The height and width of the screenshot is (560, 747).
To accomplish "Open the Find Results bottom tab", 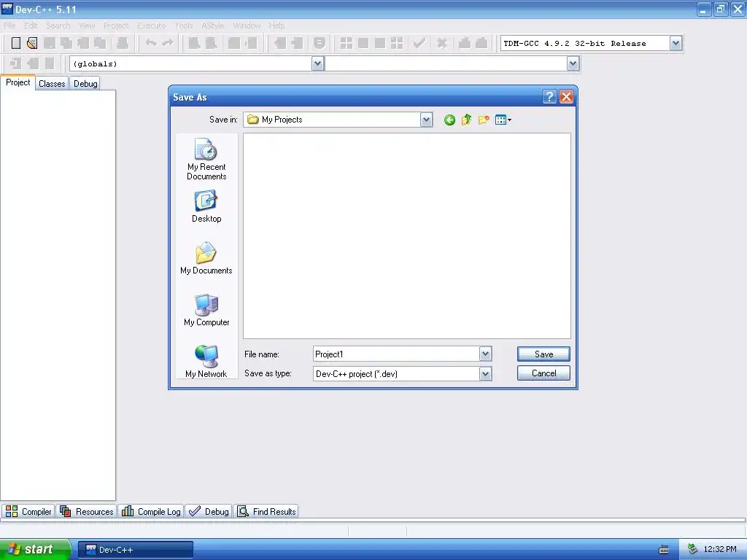I will pos(267,511).
